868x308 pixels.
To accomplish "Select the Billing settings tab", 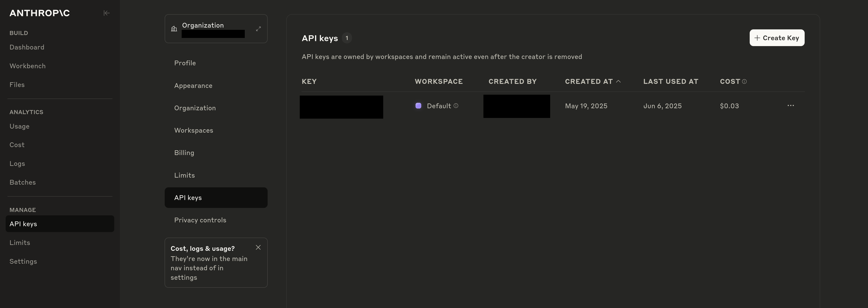I will pos(184,153).
